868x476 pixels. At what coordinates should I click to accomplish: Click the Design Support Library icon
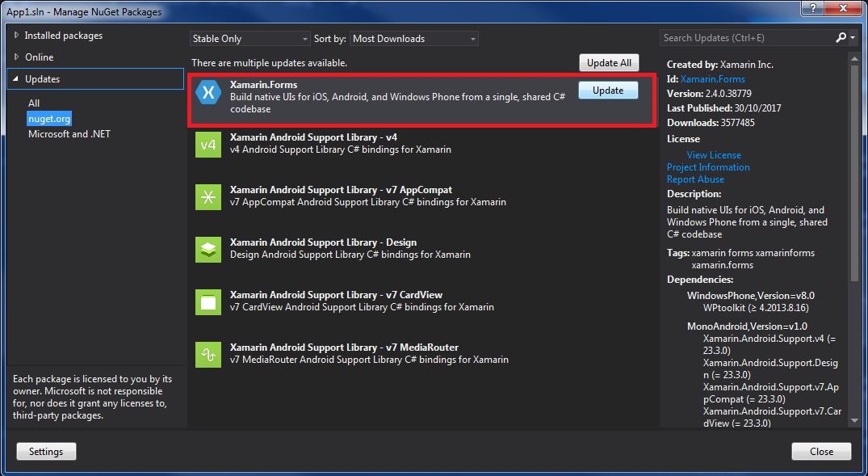pos(208,250)
